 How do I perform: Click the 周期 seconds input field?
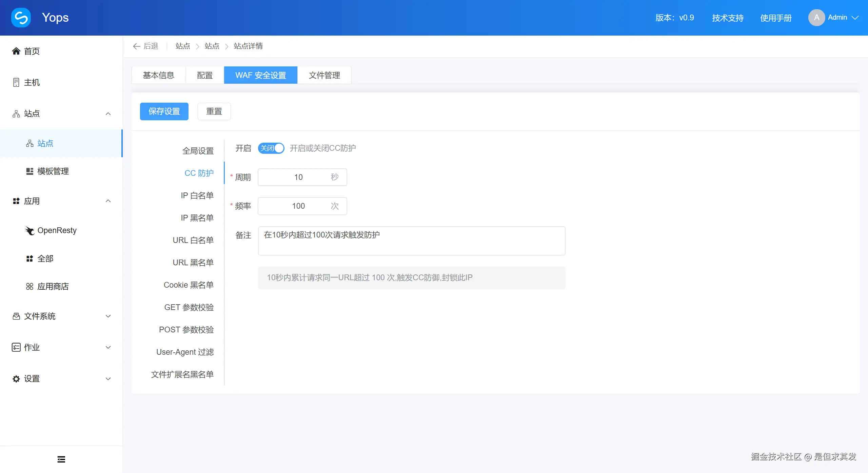[x=298, y=177]
